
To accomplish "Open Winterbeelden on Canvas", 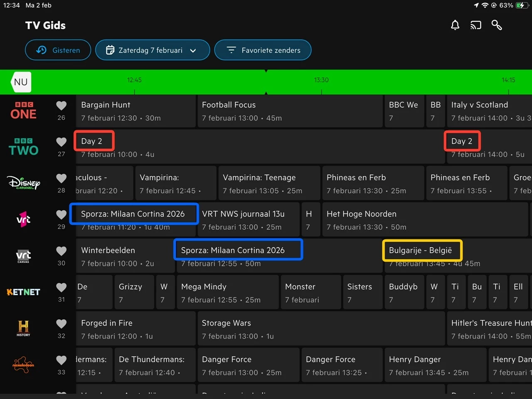I will tap(125, 256).
